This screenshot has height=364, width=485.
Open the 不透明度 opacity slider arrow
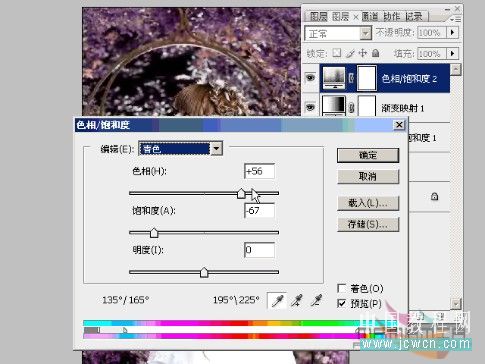[x=452, y=32]
